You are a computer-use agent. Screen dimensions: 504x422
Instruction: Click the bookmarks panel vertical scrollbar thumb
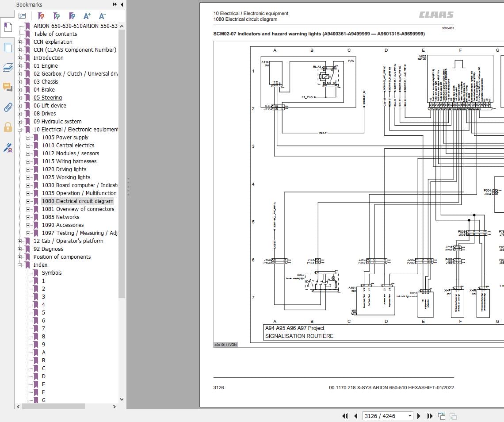[x=122, y=164]
